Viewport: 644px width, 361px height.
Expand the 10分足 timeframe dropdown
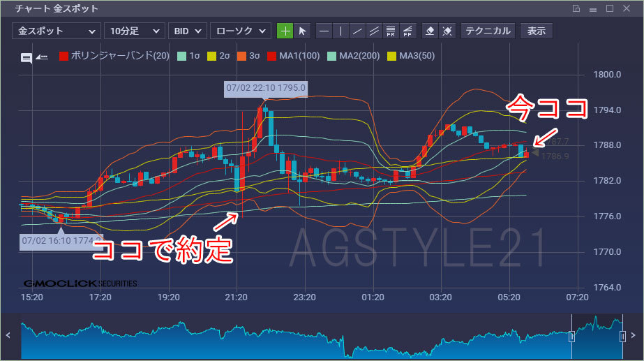click(134, 31)
